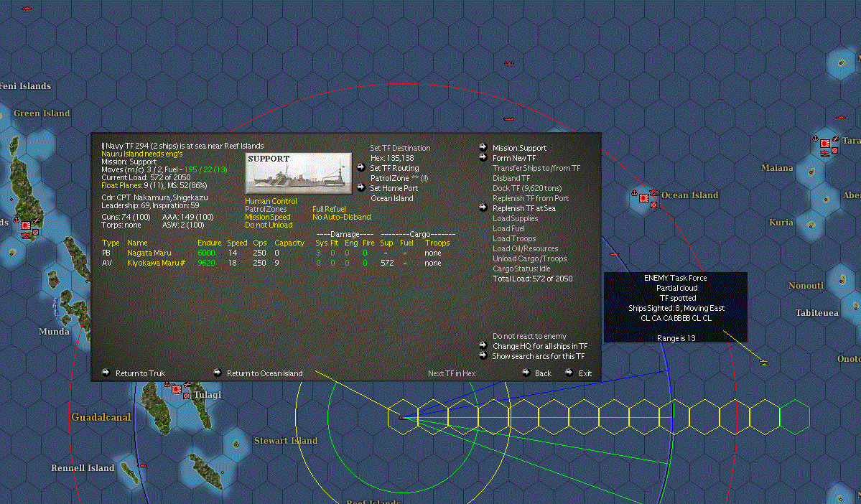
Task: Choose Transfer Ships to/from TF
Action: point(536,168)
